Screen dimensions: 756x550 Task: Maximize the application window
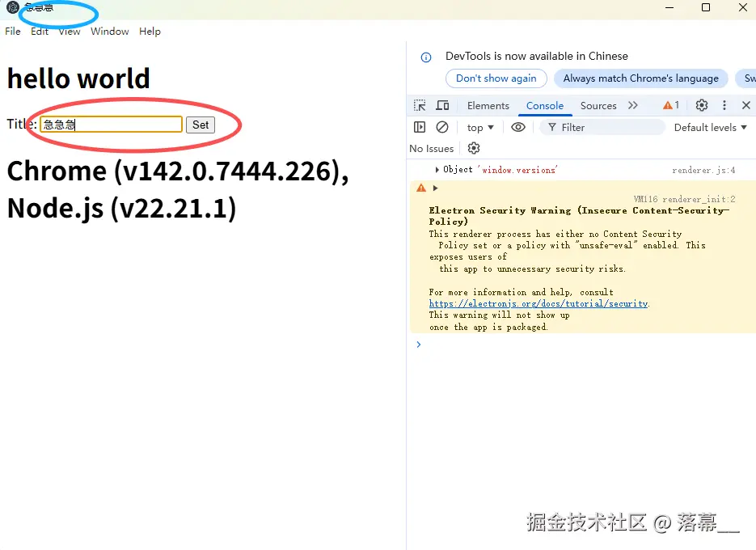pyautogui.click(x=706, y=7)
